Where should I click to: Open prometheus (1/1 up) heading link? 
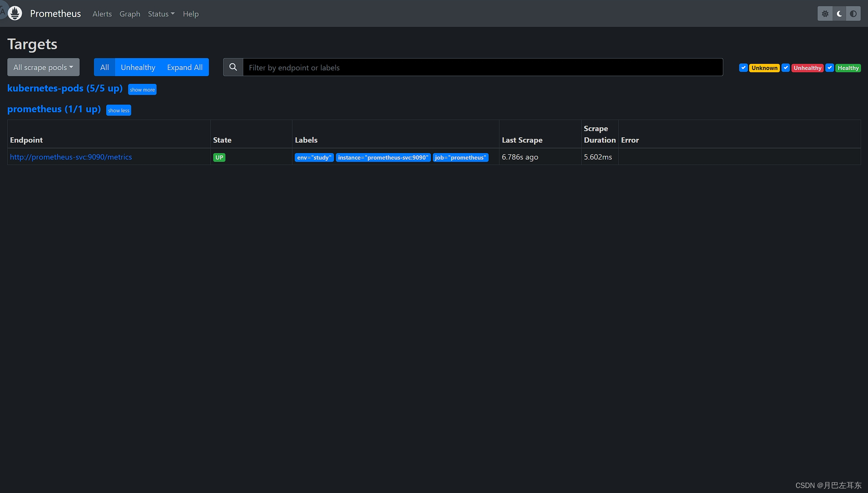click(x=54, y=109)
